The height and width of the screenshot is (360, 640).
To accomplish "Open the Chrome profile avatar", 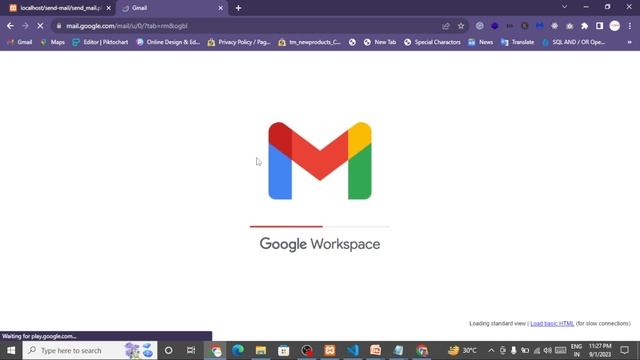I will point(615,26).
